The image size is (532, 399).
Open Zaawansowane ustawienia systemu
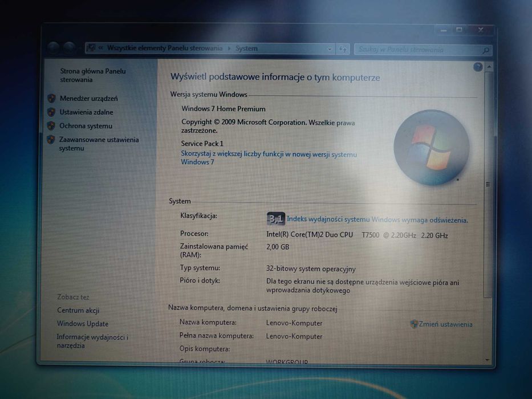coord(99,144)
